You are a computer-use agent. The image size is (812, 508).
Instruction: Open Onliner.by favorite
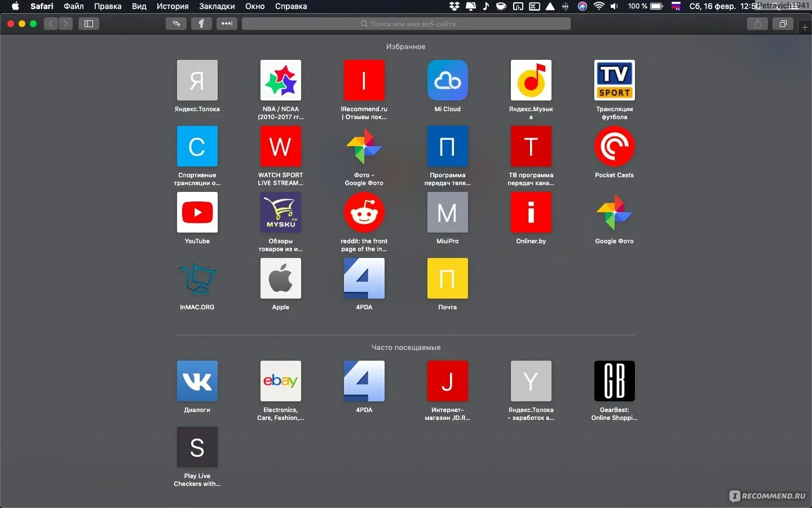point(531,212)
